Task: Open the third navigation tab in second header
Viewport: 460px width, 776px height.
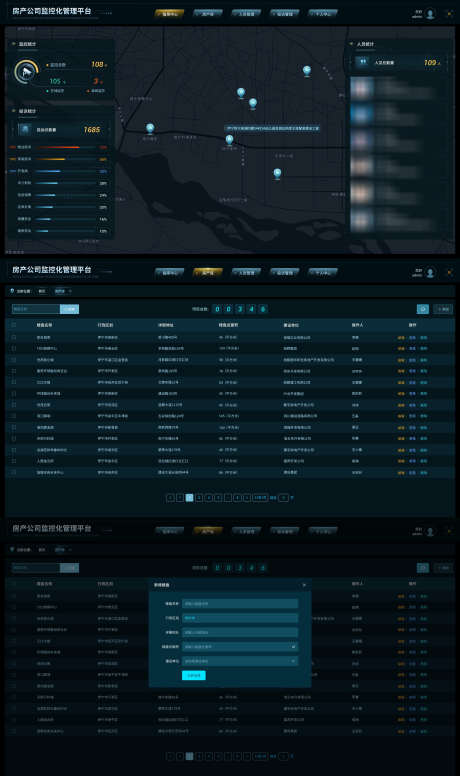Action: coord(246,272)
